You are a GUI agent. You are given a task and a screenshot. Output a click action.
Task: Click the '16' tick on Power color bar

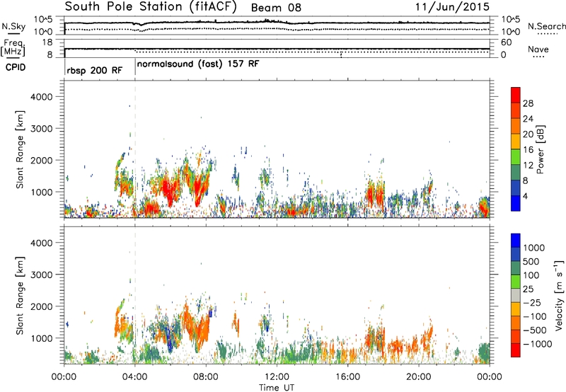(528, 150)
